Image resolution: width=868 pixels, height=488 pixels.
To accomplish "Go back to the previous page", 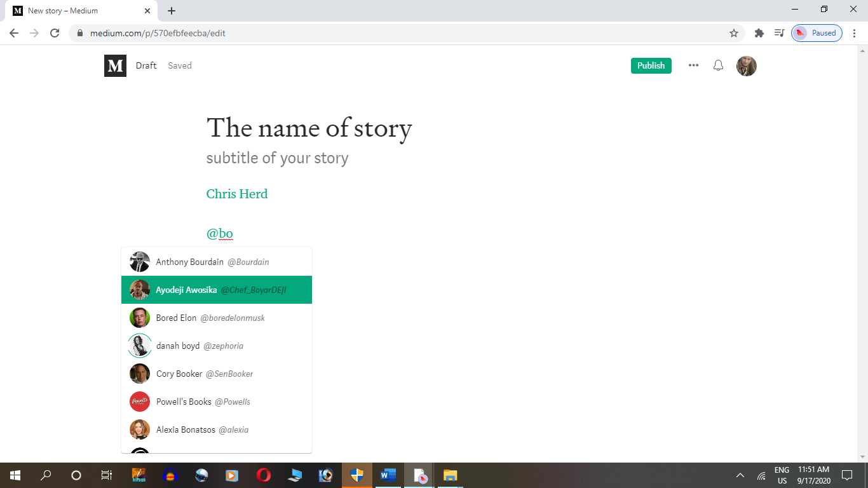I will point(14,33).
